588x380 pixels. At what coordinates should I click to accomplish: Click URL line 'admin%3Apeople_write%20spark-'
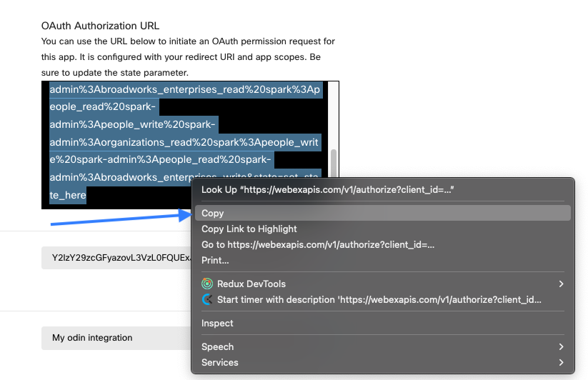[x=132, y=125]
